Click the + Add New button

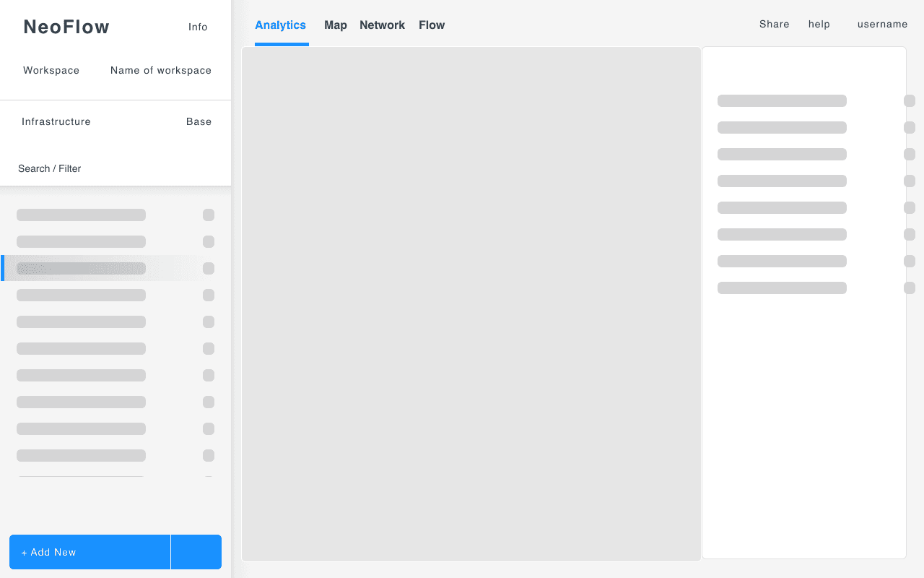click(x=90, y=552)
